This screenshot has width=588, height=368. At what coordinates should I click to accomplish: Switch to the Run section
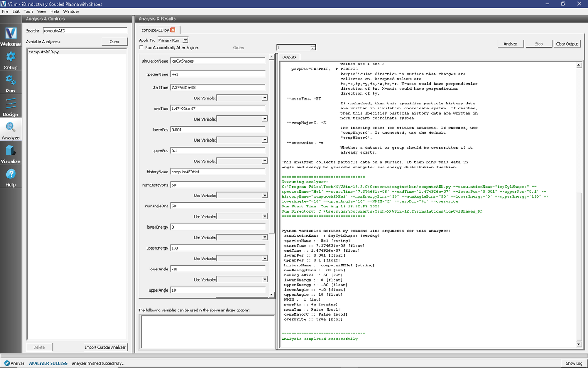pos(11,84)
